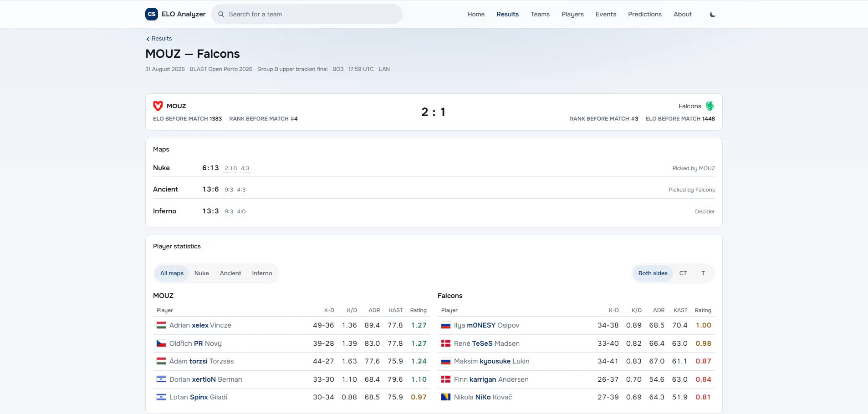The height and width of the screenshot is (414, 868).
Task: Click Israeli flag beside xertioN
Action: pos(161,379)
